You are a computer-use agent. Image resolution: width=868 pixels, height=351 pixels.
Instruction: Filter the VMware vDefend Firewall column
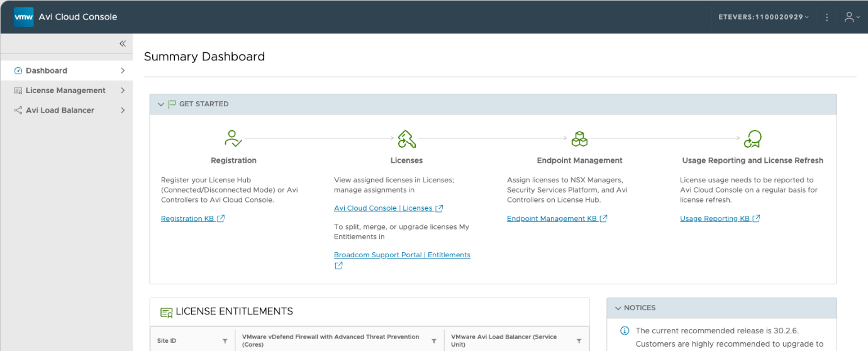(433, 341)
